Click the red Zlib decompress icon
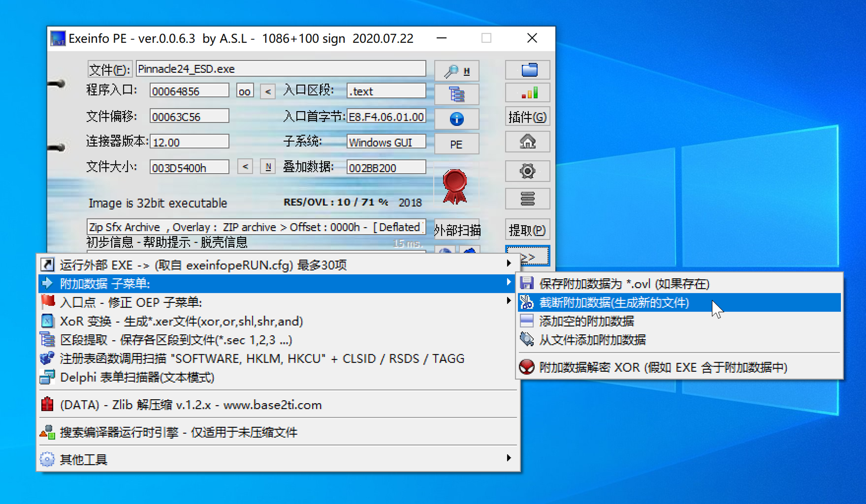Image resolution: width=866 pixels, height=504 pixels. click(x=47, y=404)
